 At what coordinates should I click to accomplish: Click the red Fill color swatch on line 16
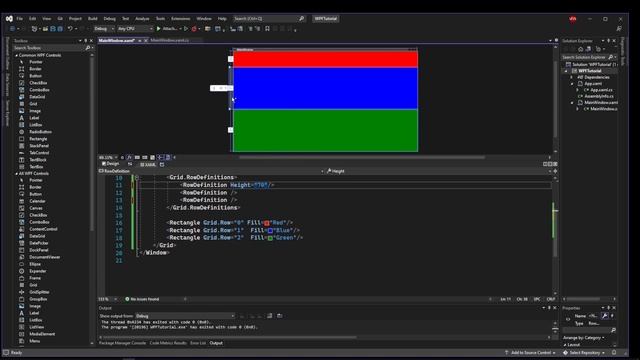267,223
